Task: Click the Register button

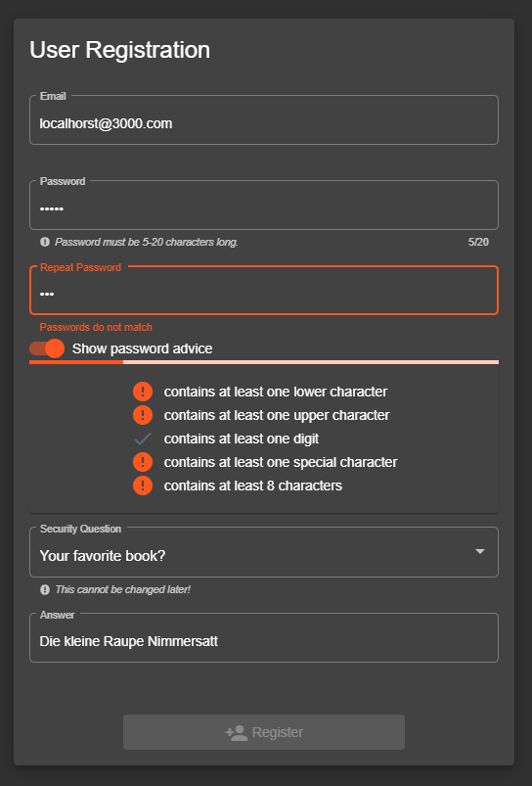Action: coord(264,732)
